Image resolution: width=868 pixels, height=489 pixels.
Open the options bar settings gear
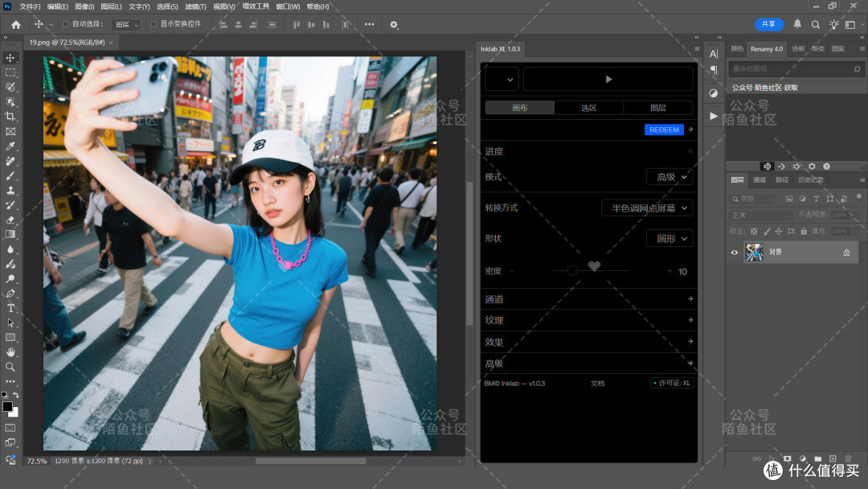(x=394, y=24)
